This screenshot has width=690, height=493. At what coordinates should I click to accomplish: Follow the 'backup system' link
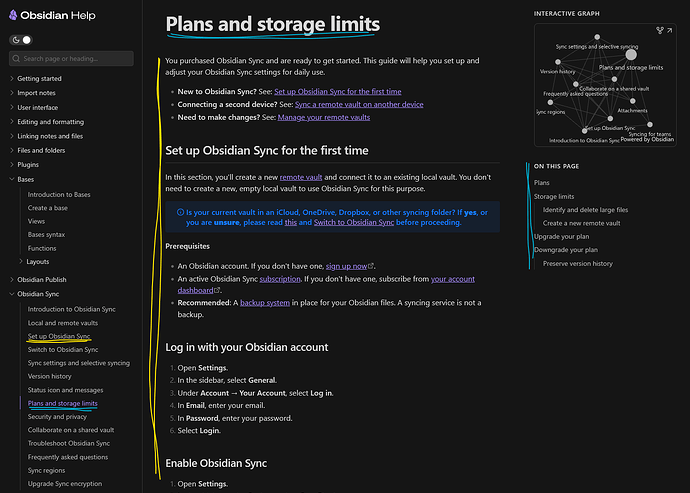[265, 301]
